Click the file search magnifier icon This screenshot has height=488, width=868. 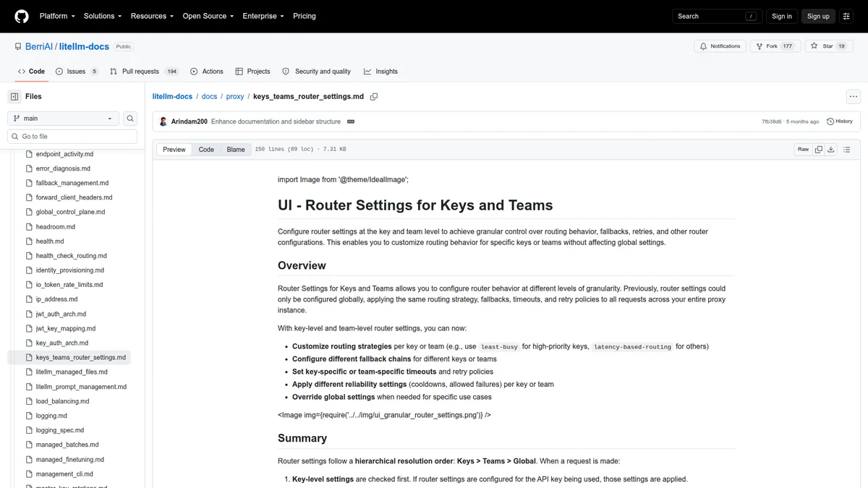pos(130,119)
